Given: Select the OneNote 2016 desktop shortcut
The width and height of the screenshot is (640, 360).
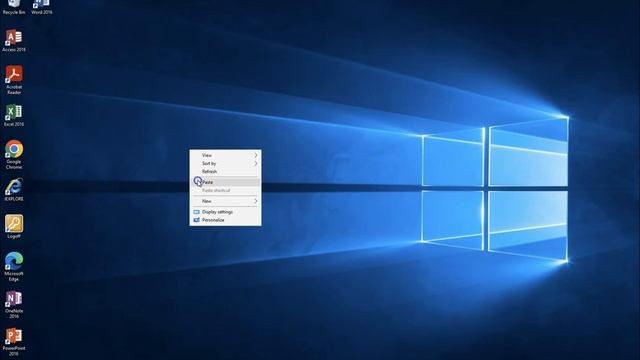Looking at the screenshot, I should click(14, 304).
